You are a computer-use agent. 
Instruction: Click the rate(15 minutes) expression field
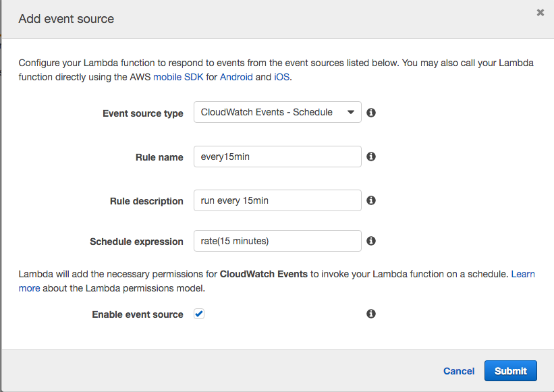coord(277,241)
